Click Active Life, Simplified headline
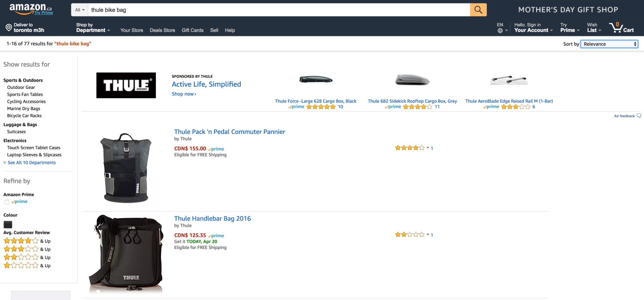 click(206, 84)
